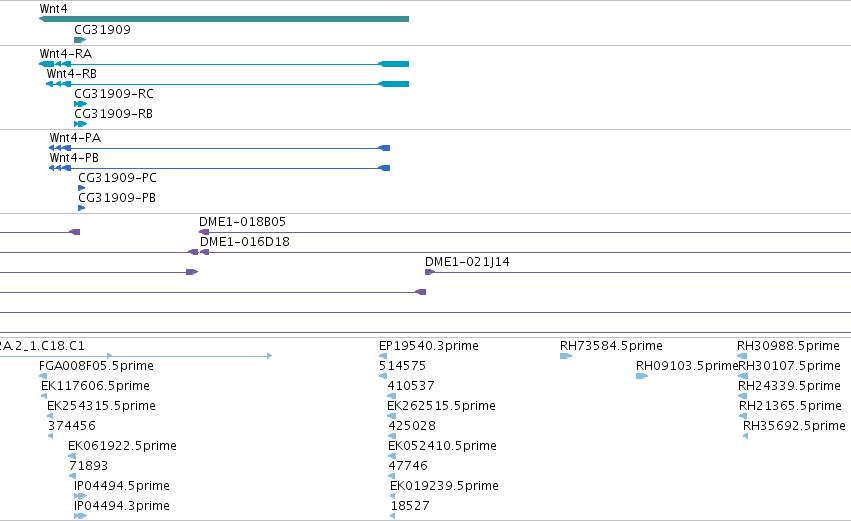Select the EP19540.3prime feature label

(x=429, y=346)
